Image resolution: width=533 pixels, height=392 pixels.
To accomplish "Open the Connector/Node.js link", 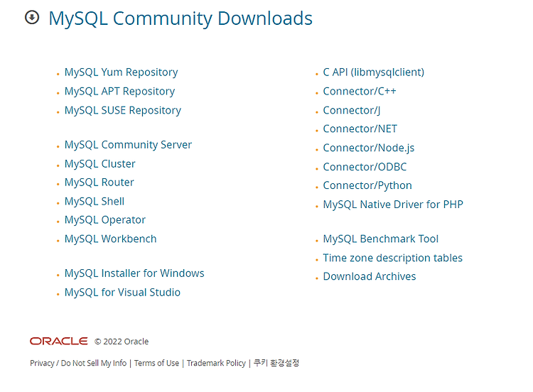I will tap(369, 148).
